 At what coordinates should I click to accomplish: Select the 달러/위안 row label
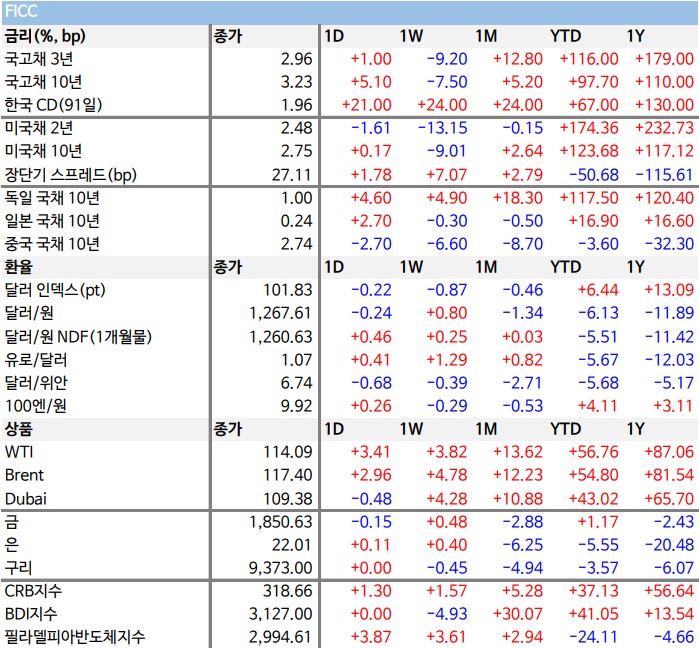pos(36,383)
